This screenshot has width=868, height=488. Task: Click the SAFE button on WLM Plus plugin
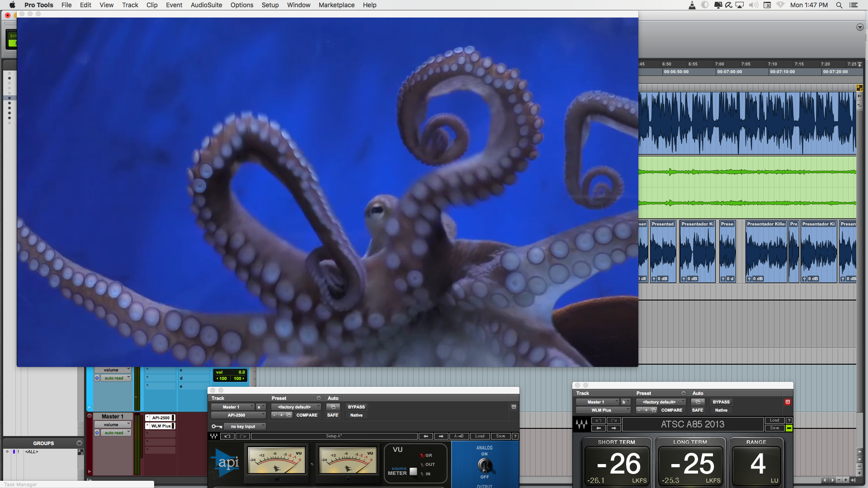(696, 410)
